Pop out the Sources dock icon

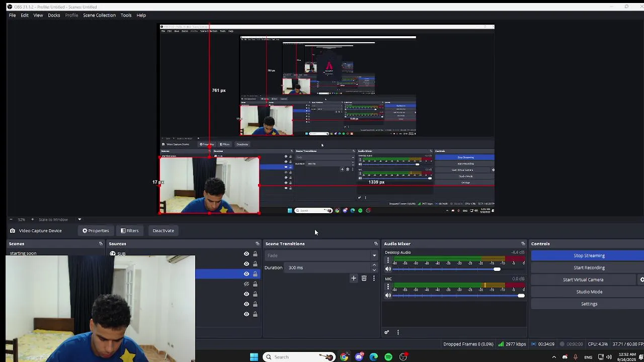pos(258,244)
